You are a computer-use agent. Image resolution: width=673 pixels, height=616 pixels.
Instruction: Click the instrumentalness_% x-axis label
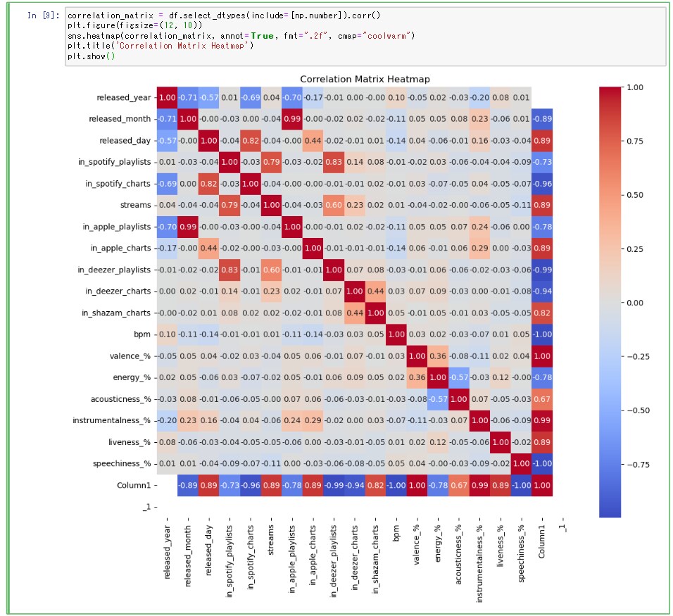[479, 564]
